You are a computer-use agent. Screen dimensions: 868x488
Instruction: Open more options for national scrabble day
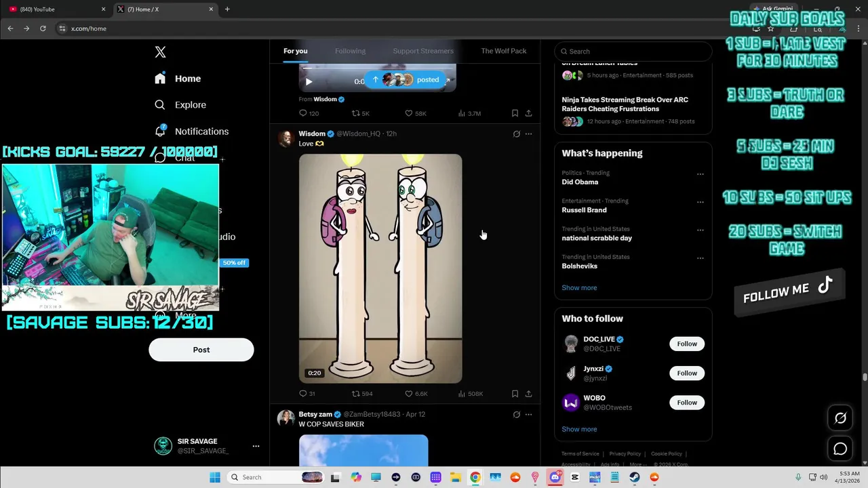coord(700,230)
